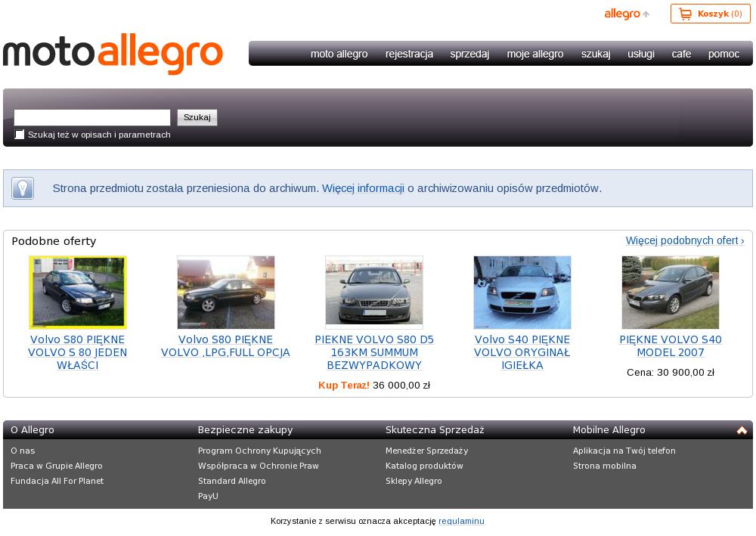This screenshot has width=756, height=536.
Task: Collapse footer with the home arrow icon
Action: tap(742, 430)
